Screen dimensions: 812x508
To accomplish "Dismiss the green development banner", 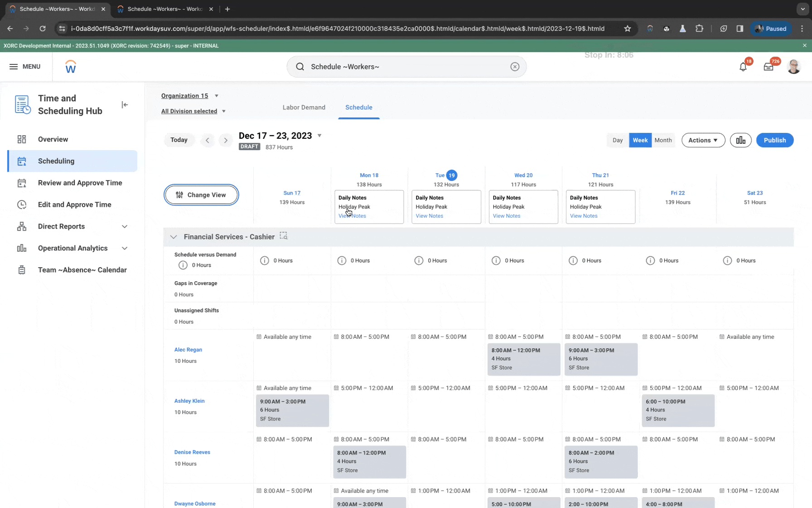I will [805, 45].
